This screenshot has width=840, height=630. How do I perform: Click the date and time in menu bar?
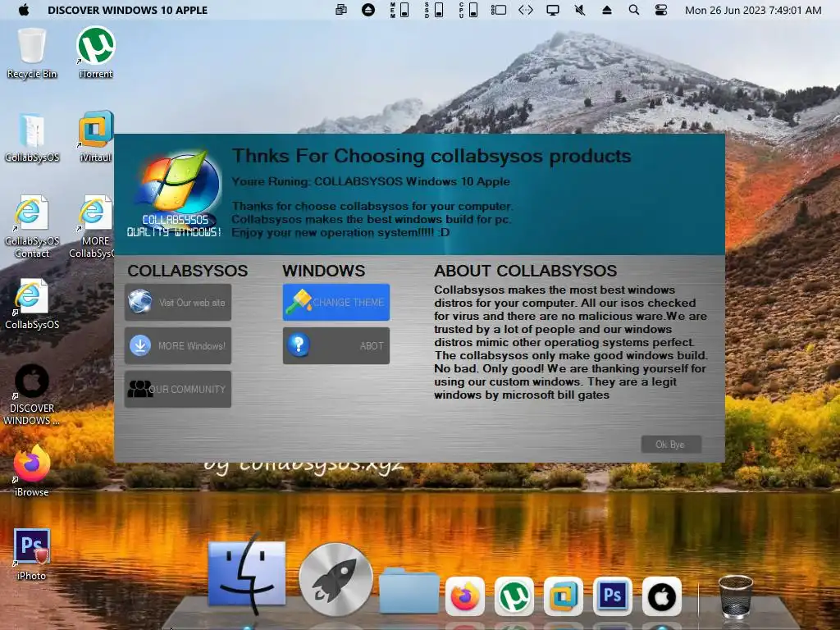(753, 10)
